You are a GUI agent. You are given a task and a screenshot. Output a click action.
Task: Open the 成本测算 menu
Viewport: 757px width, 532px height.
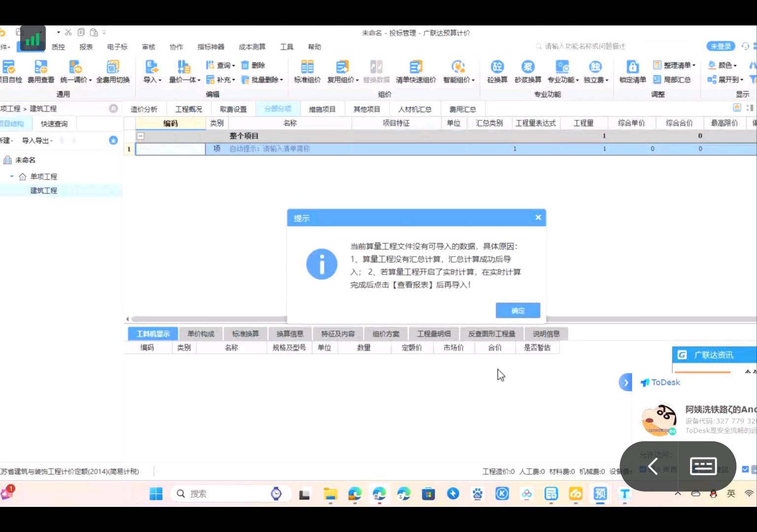pyautogui.click(x=252, y=47)
